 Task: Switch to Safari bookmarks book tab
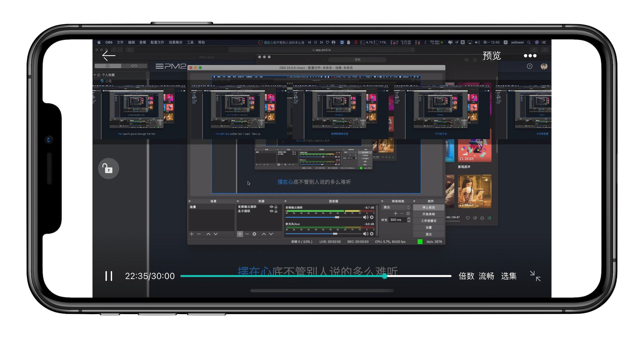pyautogui.click(x=108, y=66)
